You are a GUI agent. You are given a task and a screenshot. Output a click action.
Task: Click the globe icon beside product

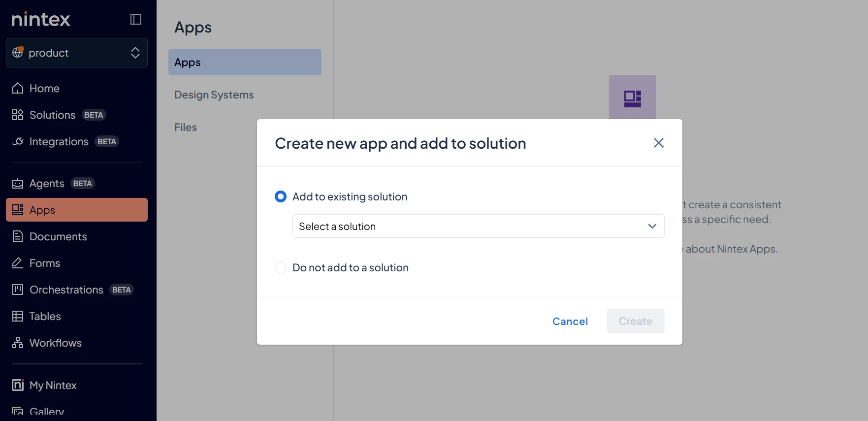coord(18,52)
